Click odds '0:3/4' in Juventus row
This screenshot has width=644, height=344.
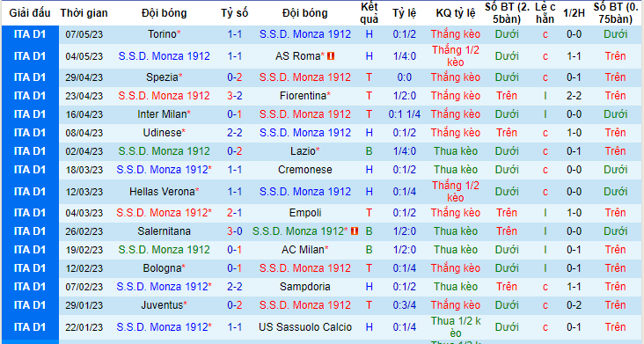(404, 305)
